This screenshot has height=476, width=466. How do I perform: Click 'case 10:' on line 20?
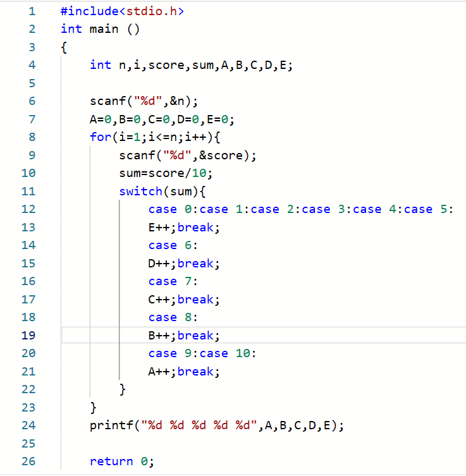tap(228, 353)
